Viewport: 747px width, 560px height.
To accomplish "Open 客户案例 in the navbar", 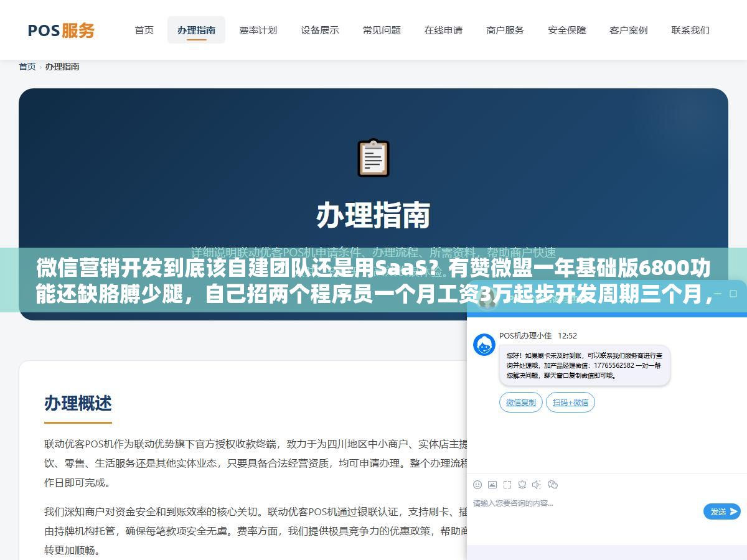I will (x=628, y=30).
